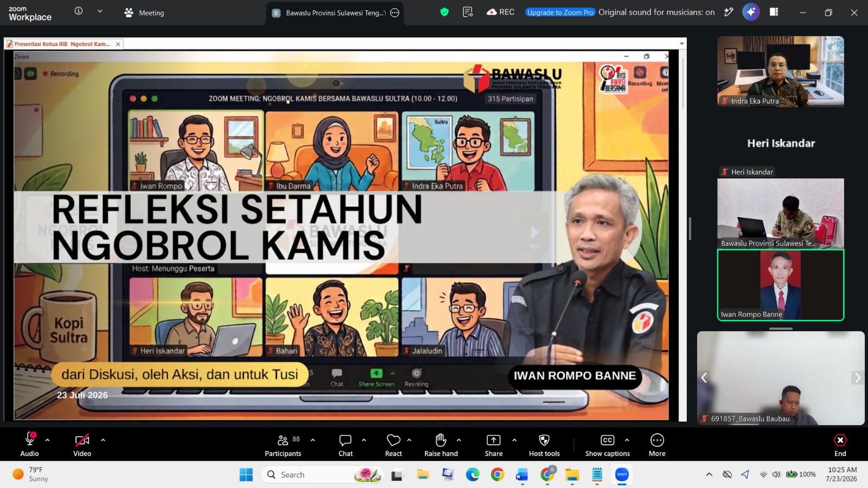Image resolution: width=868 pixels, height=488 pixels.
Task: Expand the React options arrow
Action: 410,440
